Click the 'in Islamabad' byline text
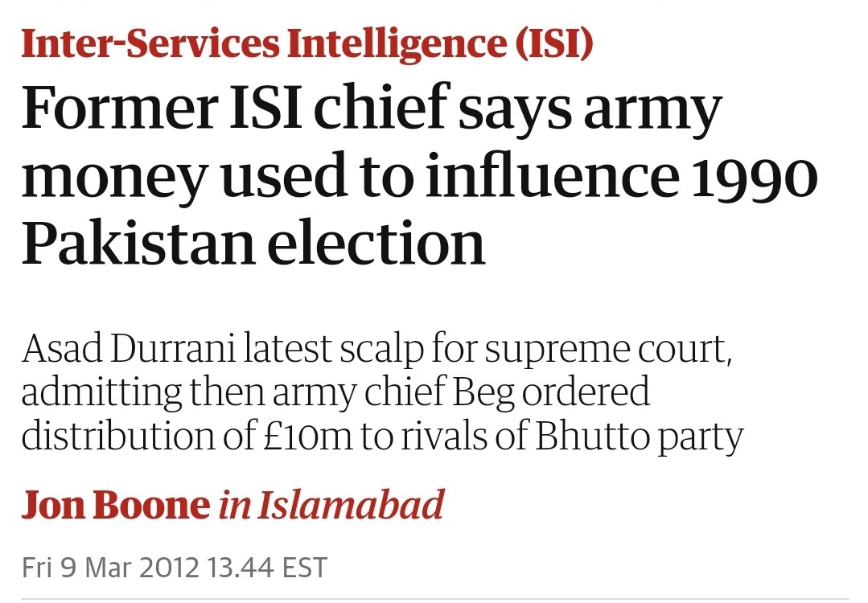 331,505
